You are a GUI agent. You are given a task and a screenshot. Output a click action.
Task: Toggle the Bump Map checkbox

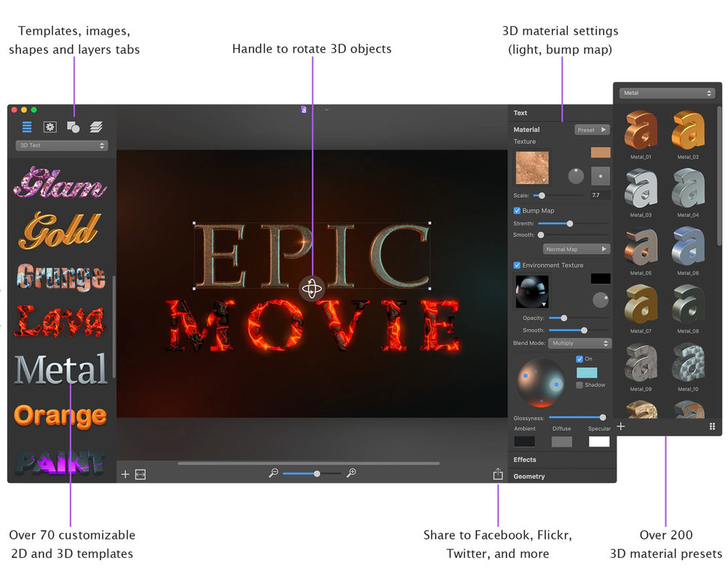517,210
